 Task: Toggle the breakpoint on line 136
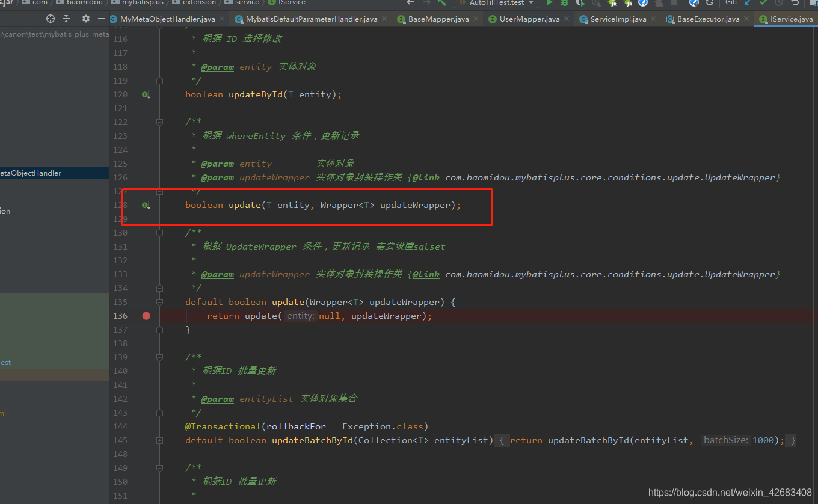click(146, 315)
